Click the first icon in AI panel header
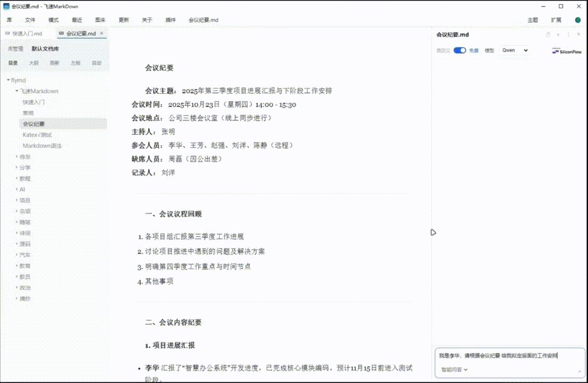The width and height of the screenshot is (588, 383). (x=548, y=35)
